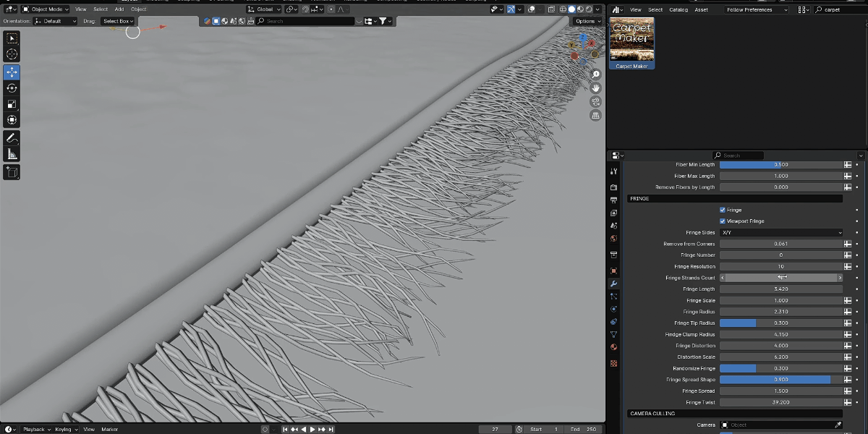Open the Material properties tab
This screenshot has width=868, height=434.
tap(614, 347)
